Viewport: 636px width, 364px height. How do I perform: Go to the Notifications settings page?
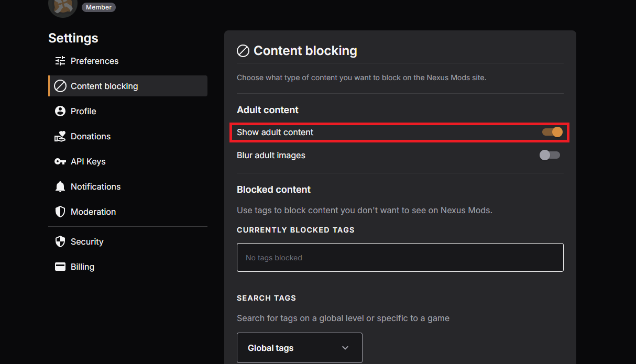point(95,186)
